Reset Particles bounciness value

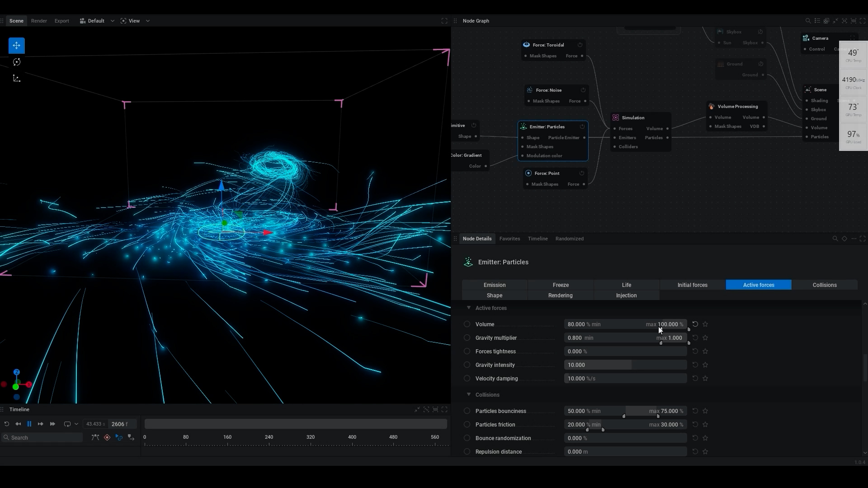695,411
